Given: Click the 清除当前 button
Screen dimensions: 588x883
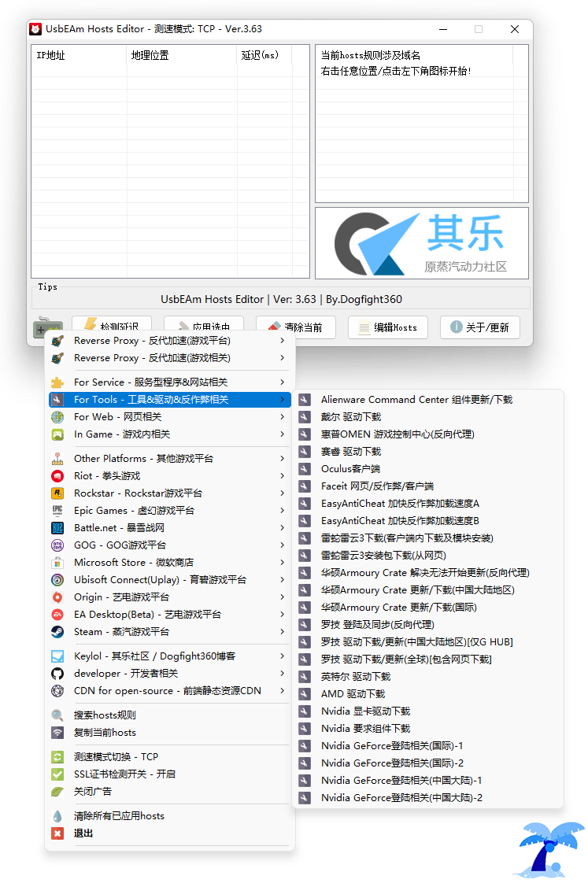Looking at the screenshot, I should pyautogui.click(x=296, y=327).
